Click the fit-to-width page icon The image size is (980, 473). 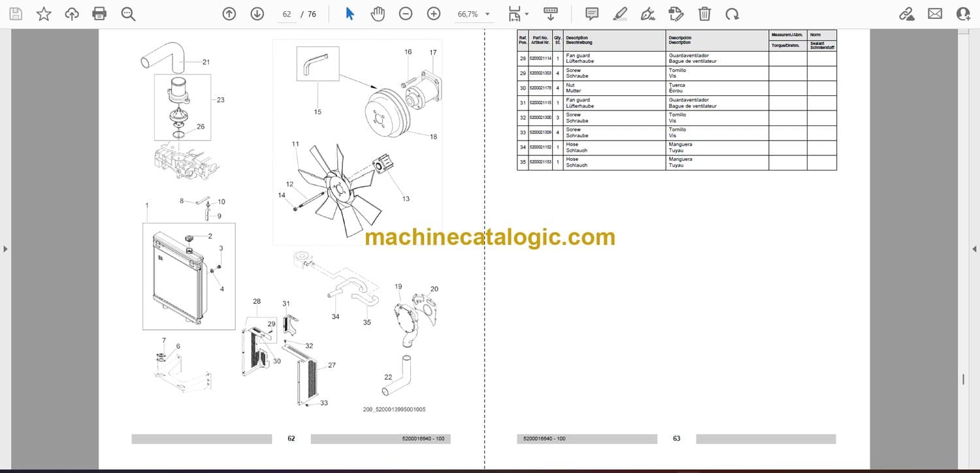[515, 14]
